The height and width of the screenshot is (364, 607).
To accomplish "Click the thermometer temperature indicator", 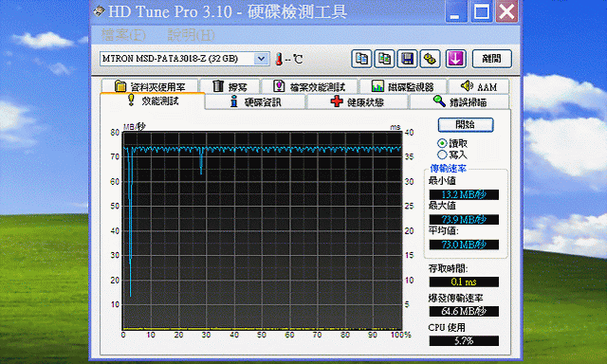I will click(279, 59).
